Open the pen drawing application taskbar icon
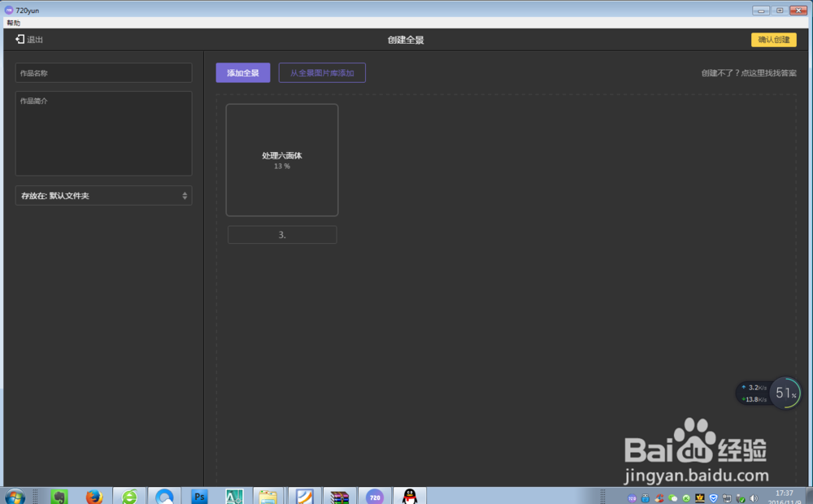Screen dimensions: 813x504 [304, 497]
